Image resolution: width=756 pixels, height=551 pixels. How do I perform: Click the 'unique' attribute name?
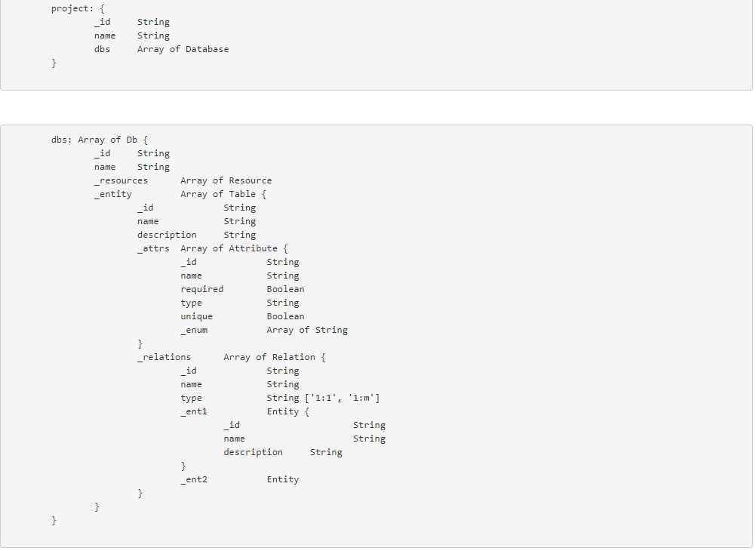point(196,316)
